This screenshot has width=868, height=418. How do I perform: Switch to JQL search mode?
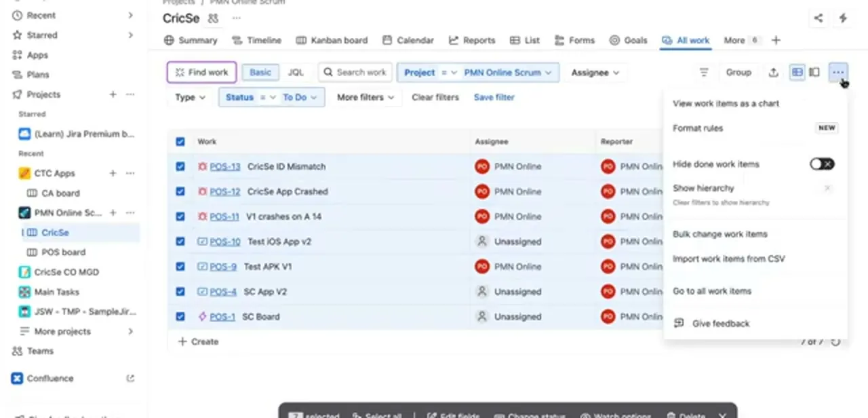(296, 73)
